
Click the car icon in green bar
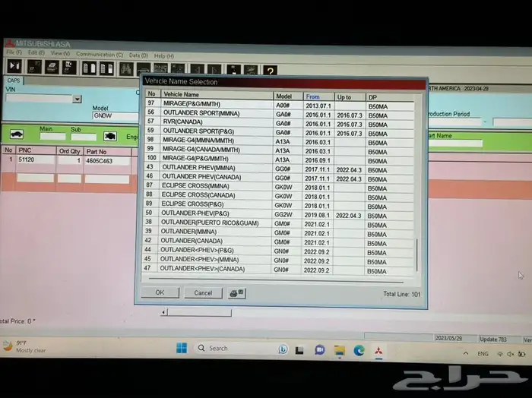tap(16, 134)
